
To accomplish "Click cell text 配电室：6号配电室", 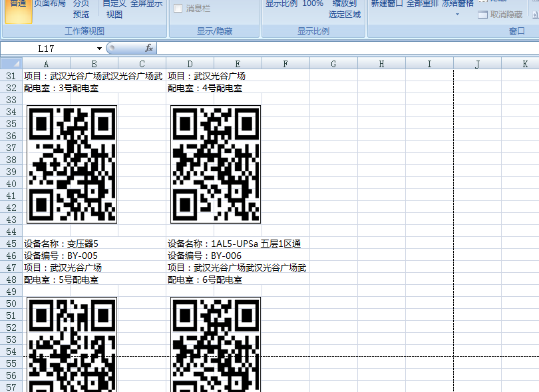I will tap(205, 280).
